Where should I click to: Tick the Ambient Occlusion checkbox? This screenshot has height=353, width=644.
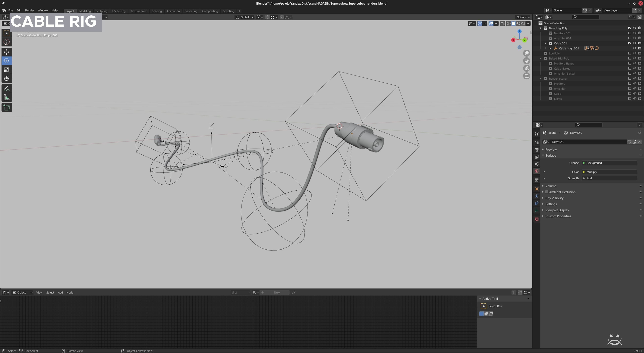547,192
